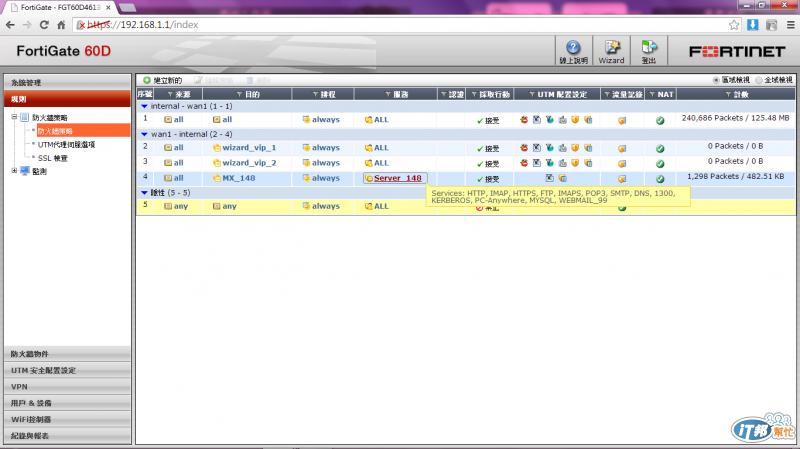
Task: Open the Chrome hamburger menu
Action: click(x=790, y=24)
